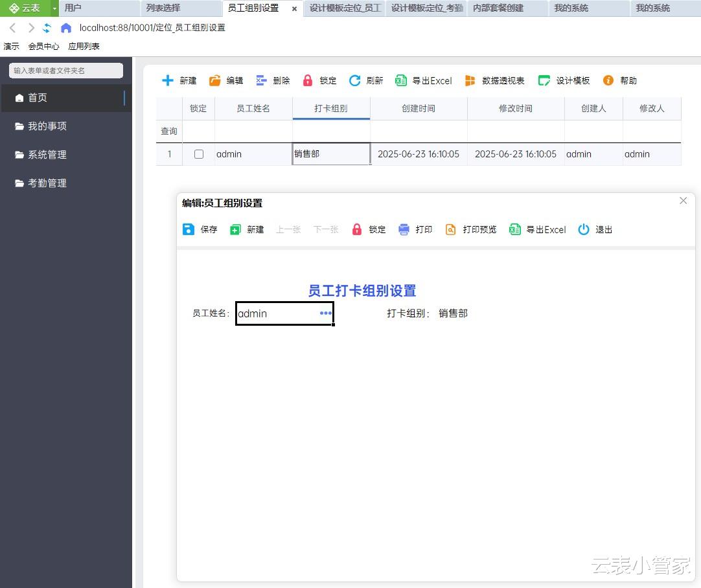Click 创建时间 cell 2025-06-23 16:10:05
Image resolution: width=701 pixels, height=588 pixels.
pyautogui.click(x=419, y=154)
